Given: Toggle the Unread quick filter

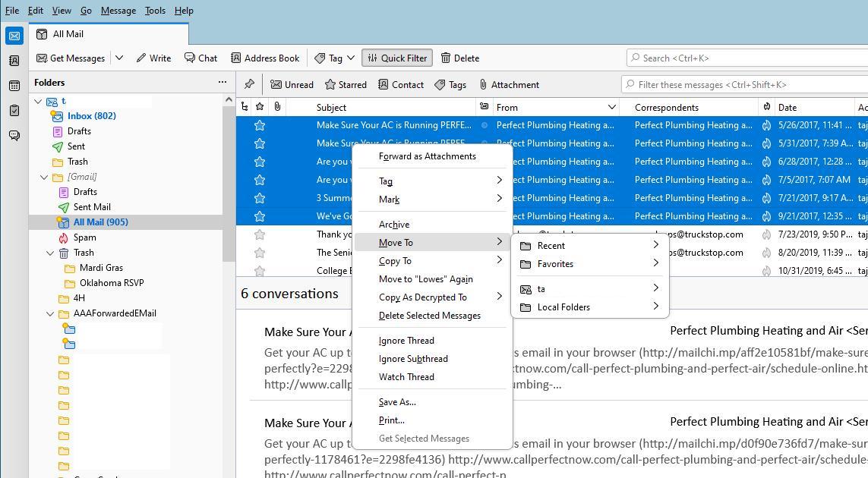Looking at the screenshot, I should (x=292, y=84).
